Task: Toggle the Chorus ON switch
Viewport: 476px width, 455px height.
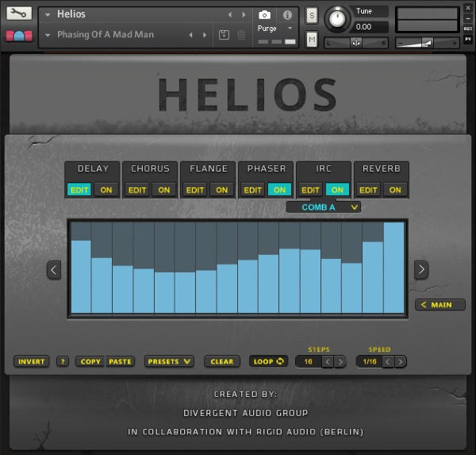Action: [164, 190]
